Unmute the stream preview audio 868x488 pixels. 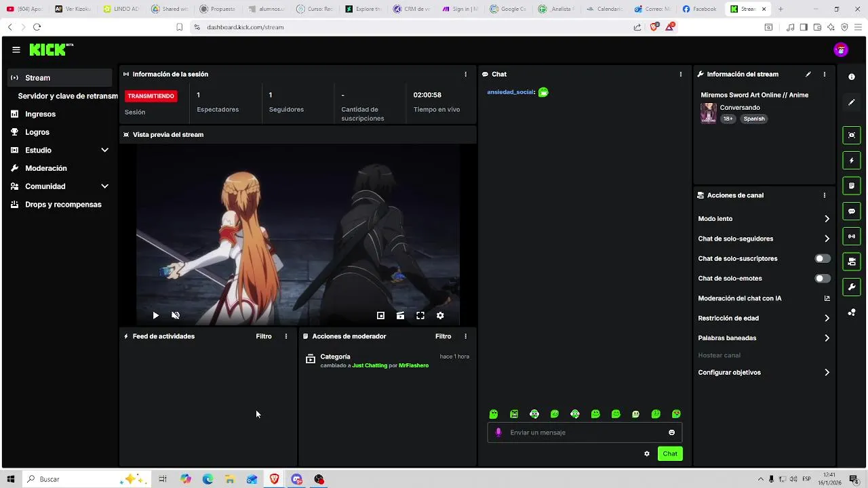(176, 315)
